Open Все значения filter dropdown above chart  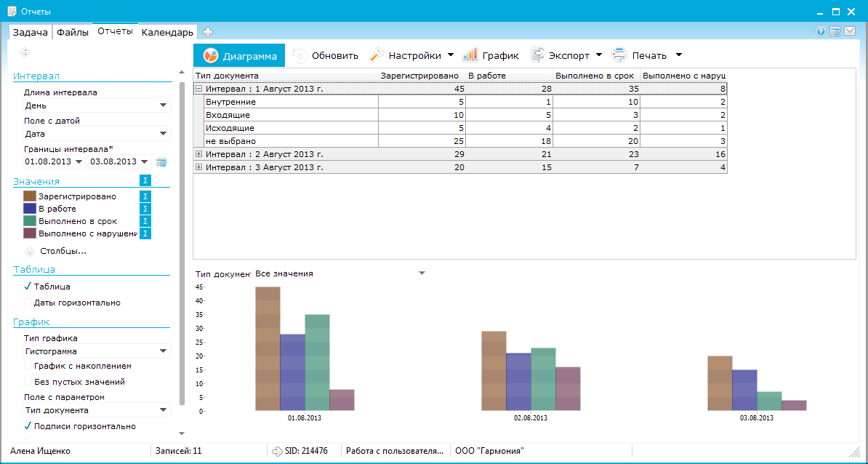(340, 273)
